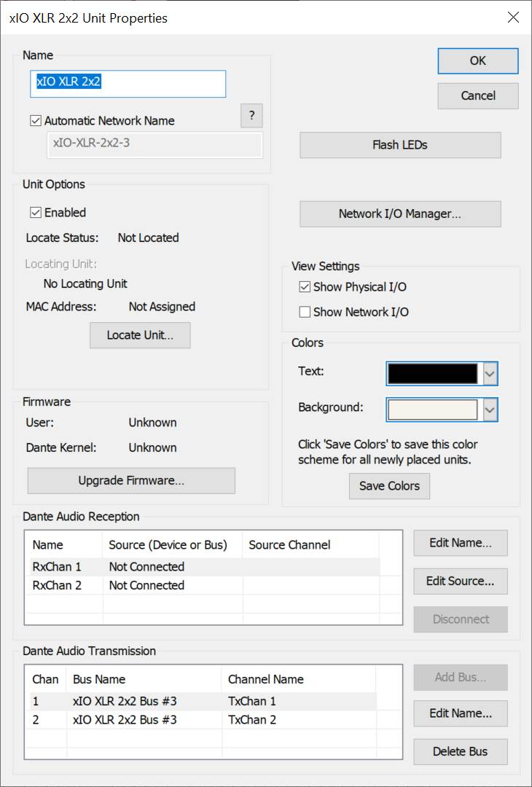Click the Delete Bus button
The height and width of the screenshot is (787, 532).
[x=461, y=752]
